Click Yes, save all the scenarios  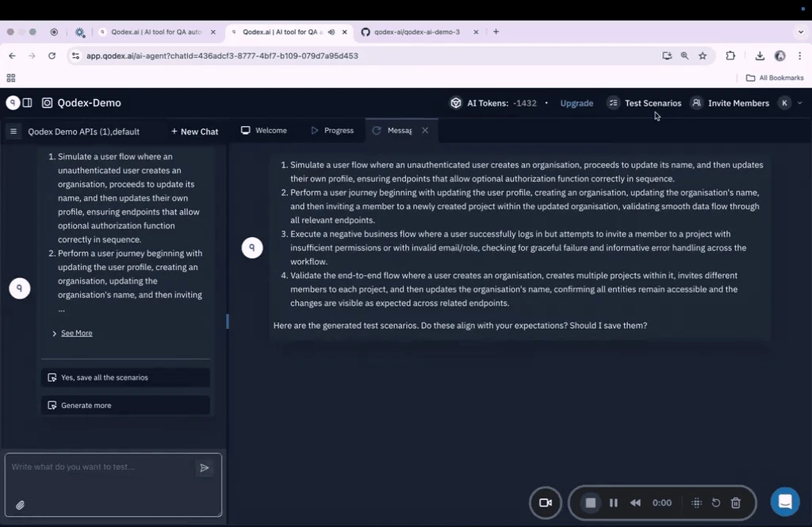[x=125, y=377]
